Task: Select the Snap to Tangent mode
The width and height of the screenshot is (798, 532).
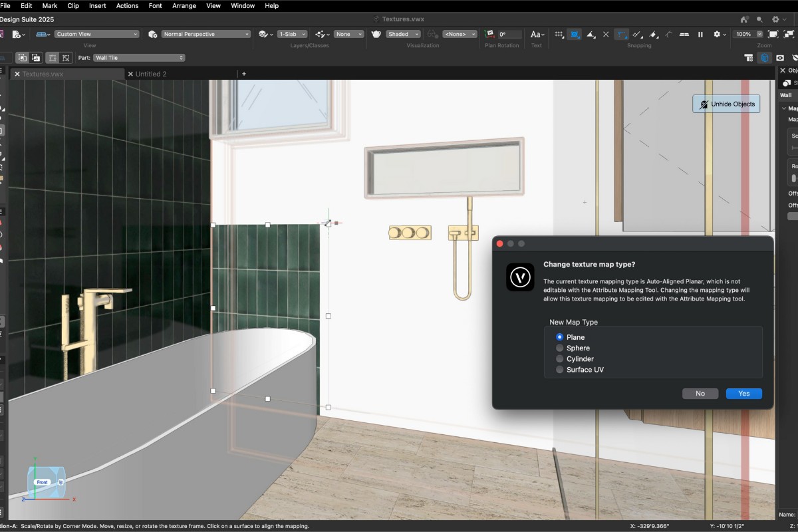Action: click(x=669, y=34)
